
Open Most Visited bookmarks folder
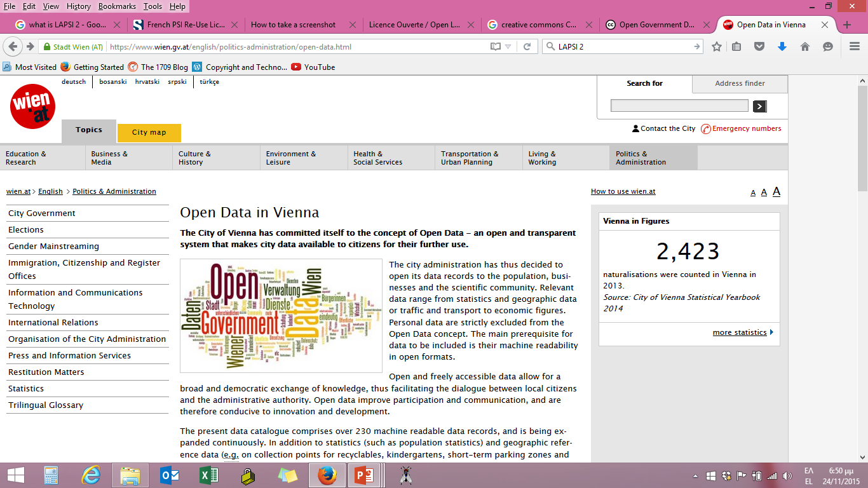[x=30, y=67]
